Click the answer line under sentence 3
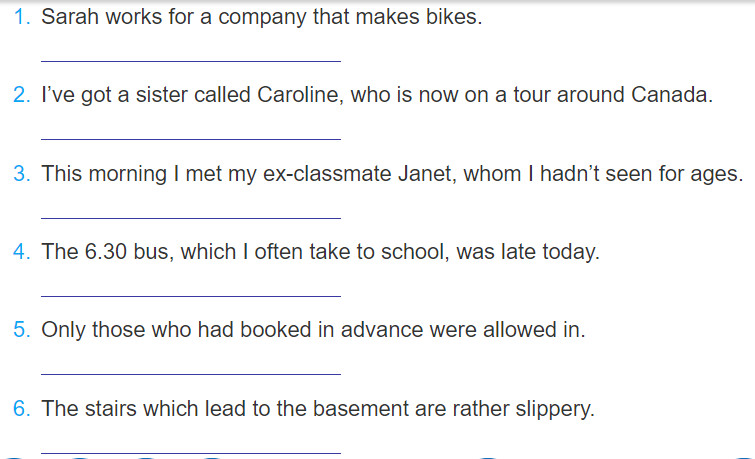Viewport: 755px width, 459px height. coord(191,218)
